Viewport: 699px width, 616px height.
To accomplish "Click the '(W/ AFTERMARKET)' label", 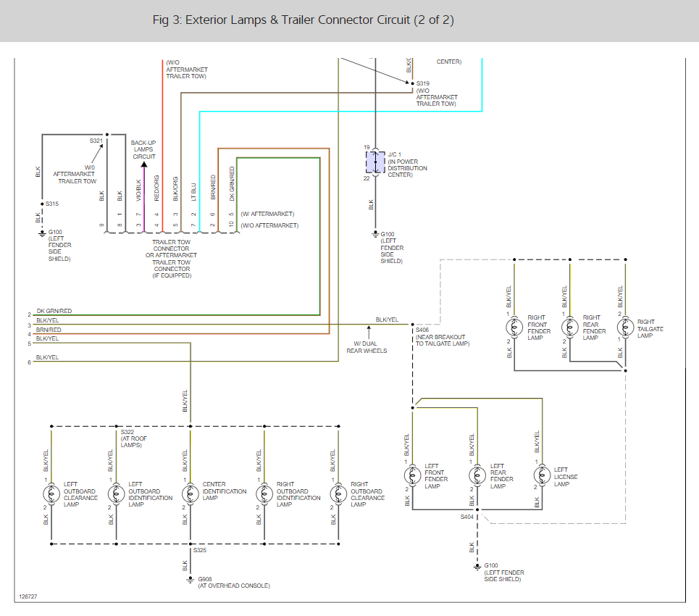I will 267,214.
